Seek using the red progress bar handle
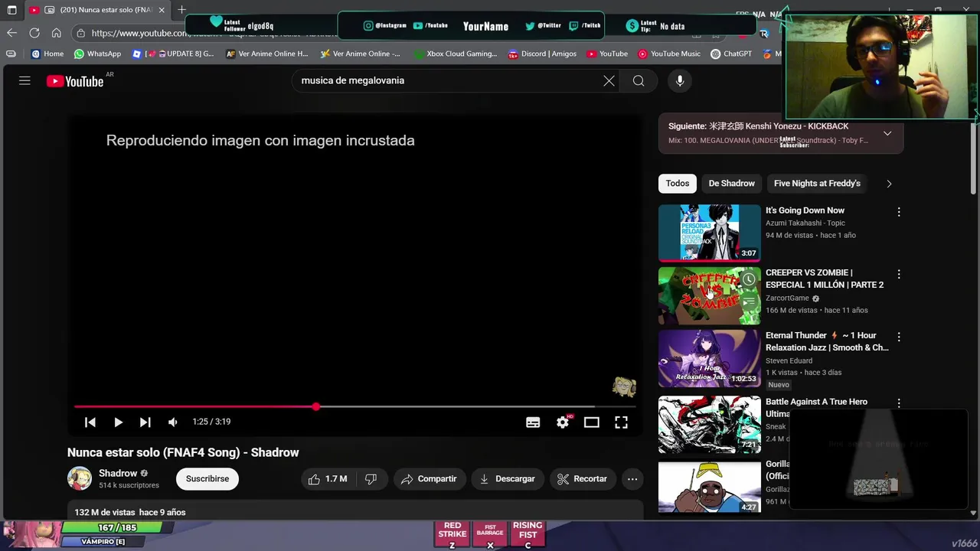Viewport: 980px width, 551px height. (x=316, y=406)
